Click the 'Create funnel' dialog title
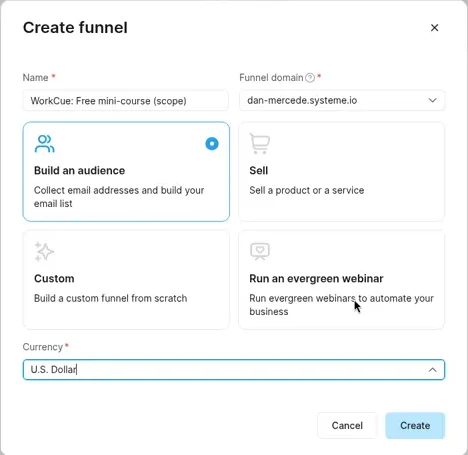Image resolution: width=468 pixels, height=455 pixels. tap(75, 27)
